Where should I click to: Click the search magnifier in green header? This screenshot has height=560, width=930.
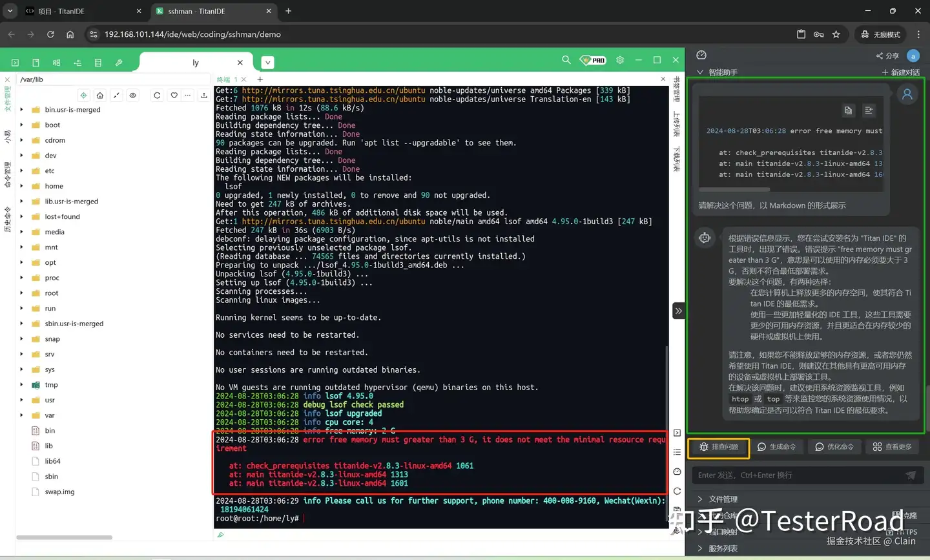[566, 59]
